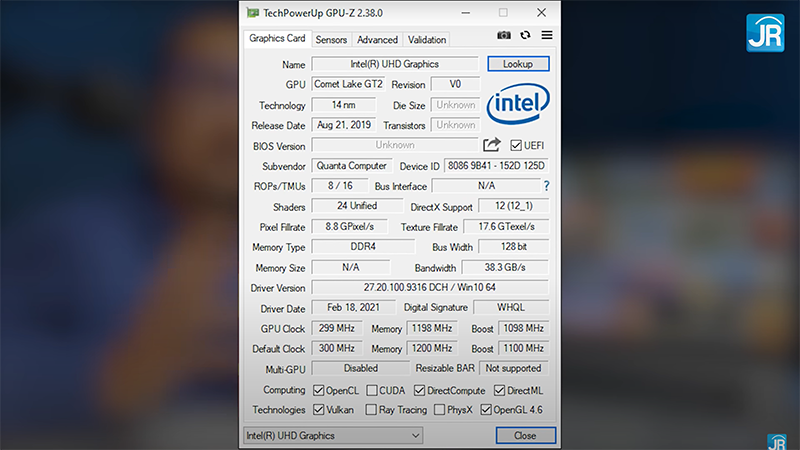Open the Intel(R) UHD Graphics GPU dropdown
Viewport: 800px width, 450px height.
coord(333,436)
